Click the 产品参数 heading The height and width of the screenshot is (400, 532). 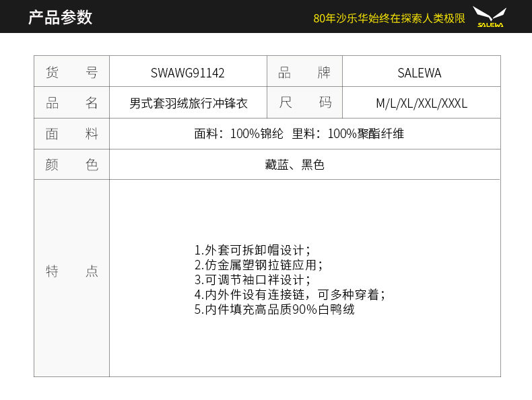(x=60, y=17)
